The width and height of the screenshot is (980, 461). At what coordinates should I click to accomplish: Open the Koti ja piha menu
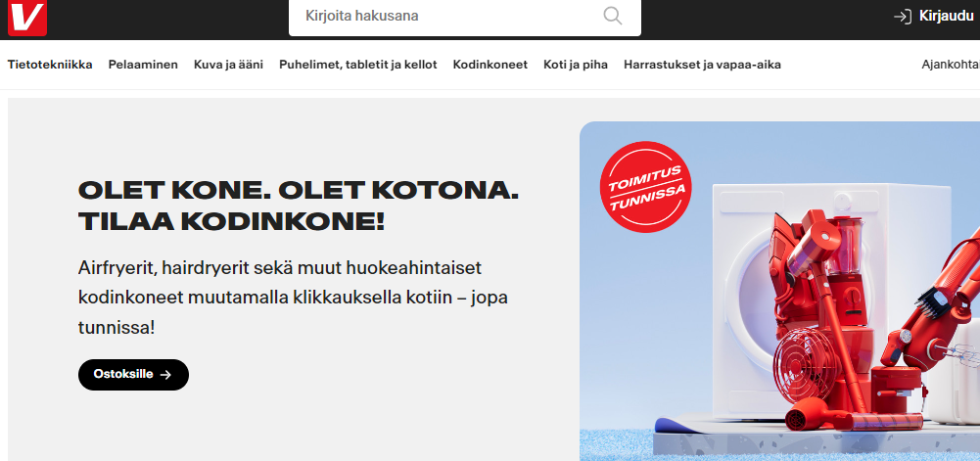[576, 65]
